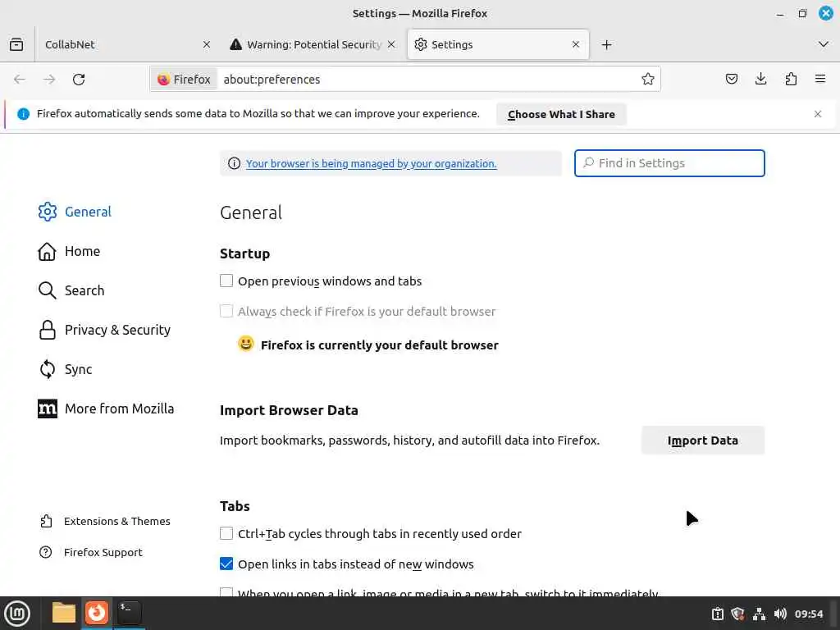The image size is (840, 630).
Task: Close the Warning: Potential Security tab
Action: pos(391,44)
